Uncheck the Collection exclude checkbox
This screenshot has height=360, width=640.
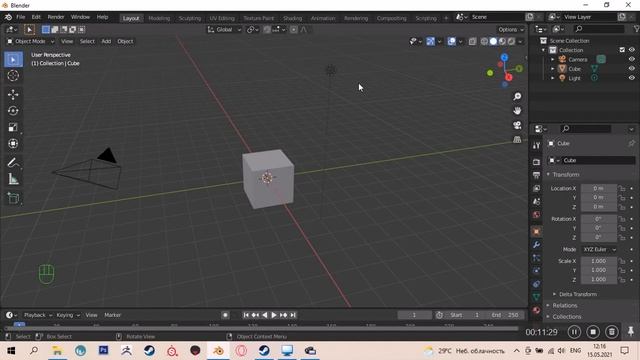[x=622, y=50]
